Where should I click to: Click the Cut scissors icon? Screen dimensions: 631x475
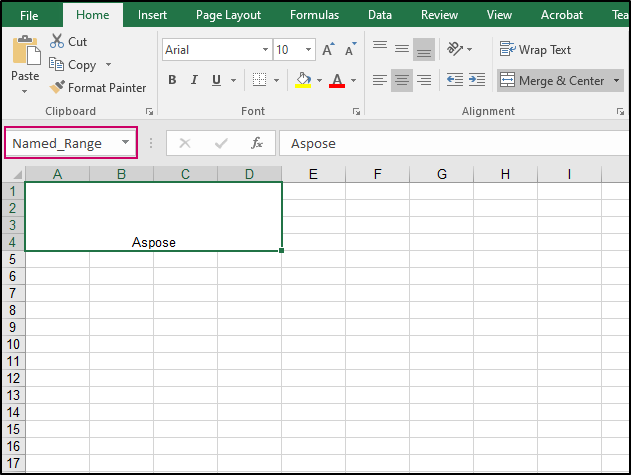point(56,42)
